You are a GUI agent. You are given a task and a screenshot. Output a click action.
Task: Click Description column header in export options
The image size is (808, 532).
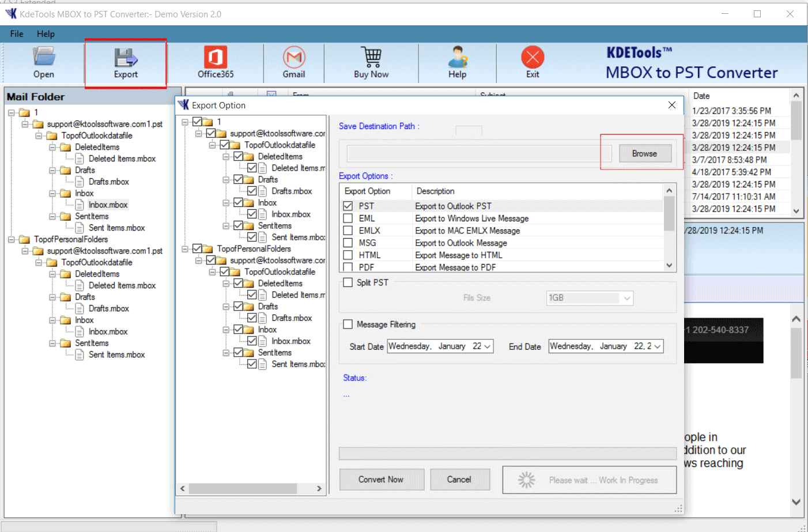[435, 191]
